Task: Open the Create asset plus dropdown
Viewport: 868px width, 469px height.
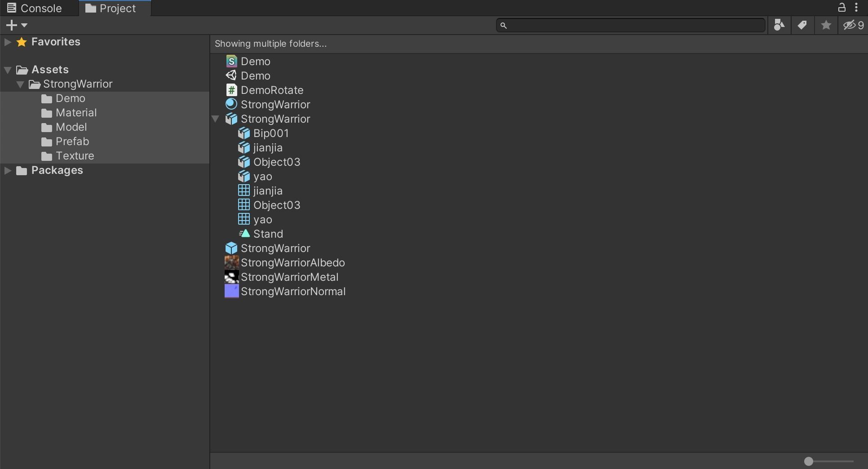Action: [17, 25]
